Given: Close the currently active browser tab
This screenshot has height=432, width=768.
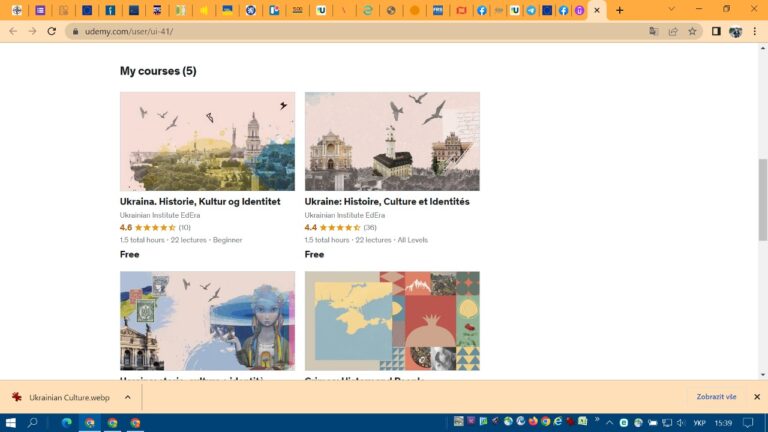Looking at the screenshot, I should [598, 10].
